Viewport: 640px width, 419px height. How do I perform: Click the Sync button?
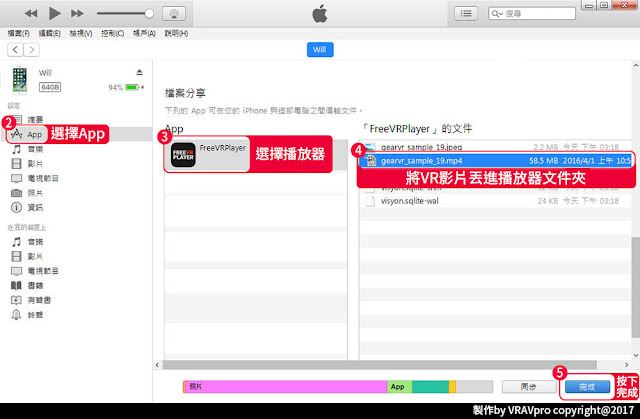point(529,386)
